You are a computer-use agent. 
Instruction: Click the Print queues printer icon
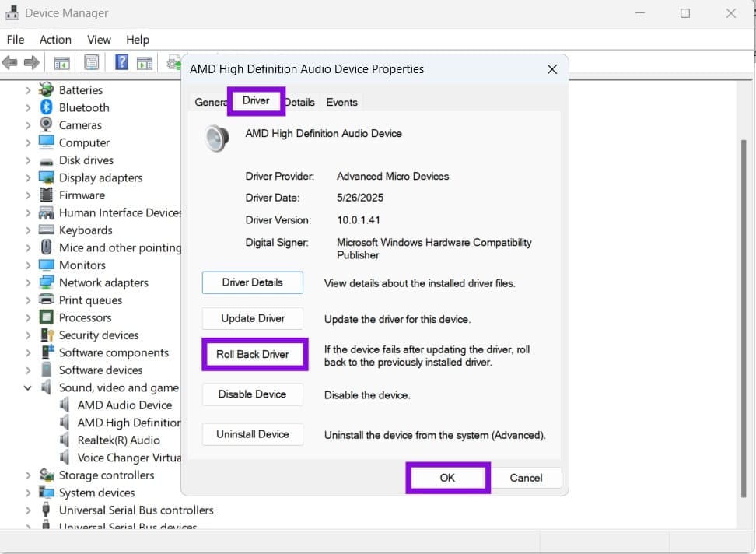(x=47, y=300)
